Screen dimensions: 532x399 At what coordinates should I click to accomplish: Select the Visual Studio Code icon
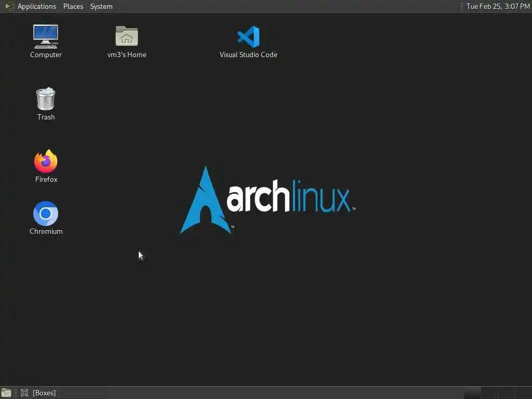[248, 42]
